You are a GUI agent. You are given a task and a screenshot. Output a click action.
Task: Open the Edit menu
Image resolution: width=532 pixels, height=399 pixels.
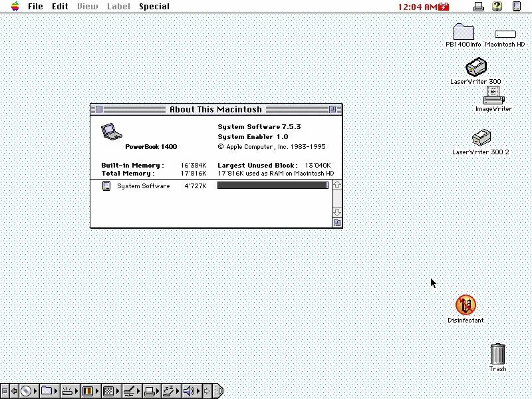(60, 7)
